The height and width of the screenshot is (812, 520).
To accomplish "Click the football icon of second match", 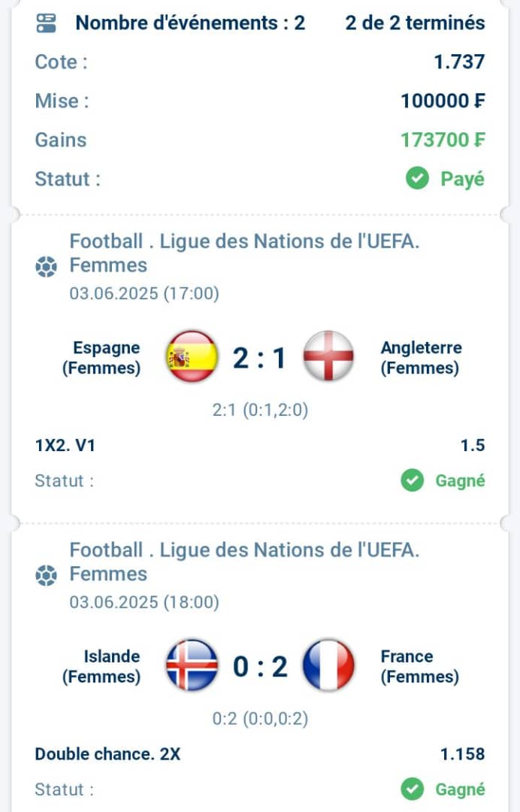I will pos(46,575).
